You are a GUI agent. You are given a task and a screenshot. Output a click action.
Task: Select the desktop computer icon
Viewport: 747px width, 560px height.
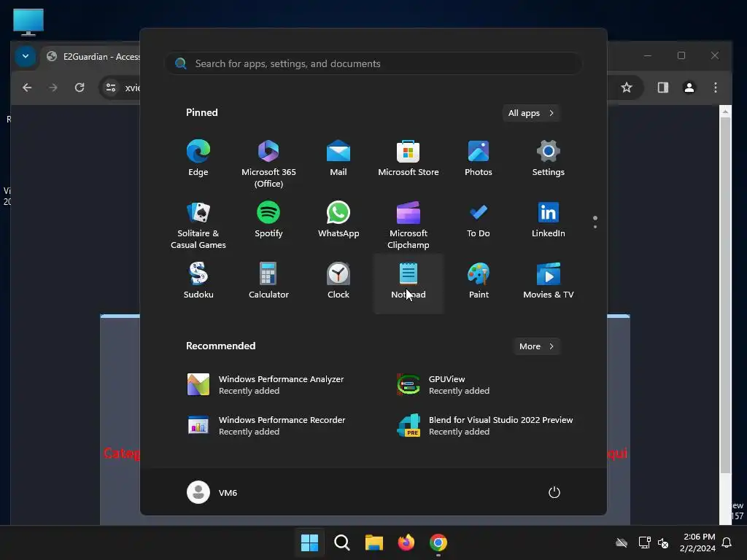coord(28,23)
